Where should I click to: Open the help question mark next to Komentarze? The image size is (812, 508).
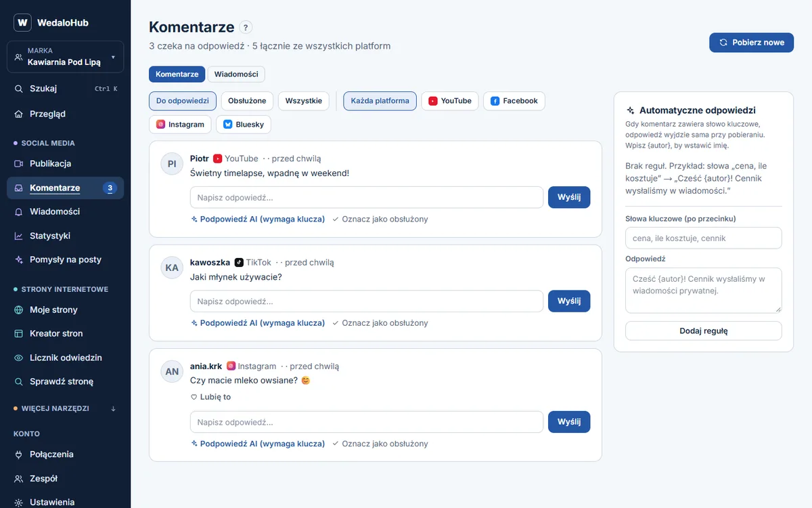click(246, 28)
